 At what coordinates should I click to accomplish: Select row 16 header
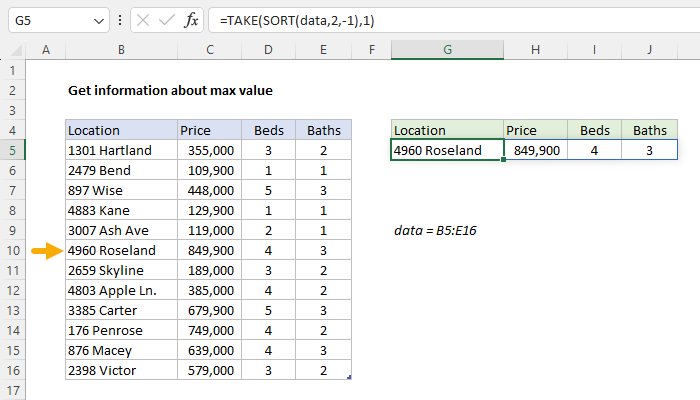tap(12, 370)
